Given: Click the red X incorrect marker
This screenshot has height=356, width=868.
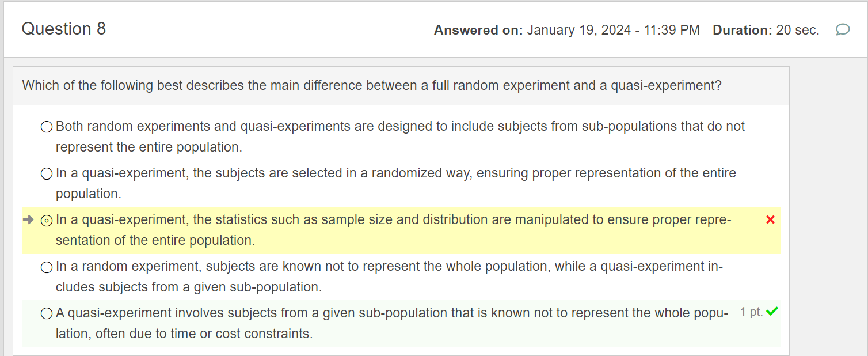Looking at the screenshot, I should pyautogui.click(x=771, y=219).
